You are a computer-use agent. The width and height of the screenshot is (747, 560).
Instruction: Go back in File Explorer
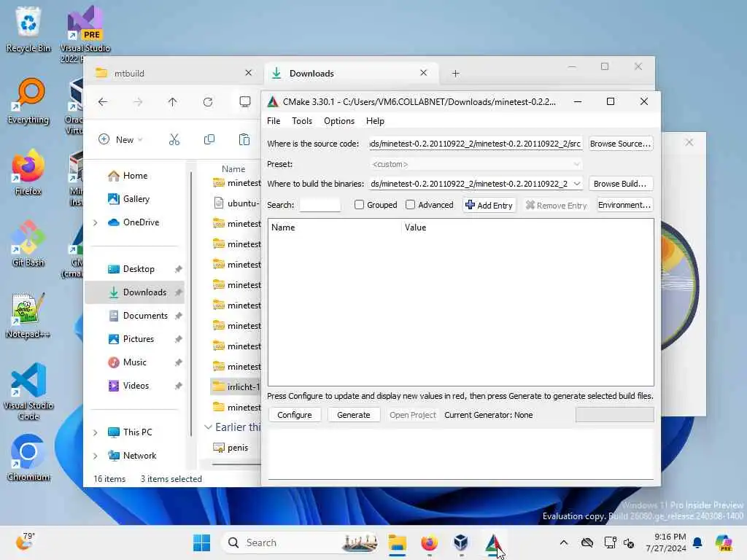(103, 102)
